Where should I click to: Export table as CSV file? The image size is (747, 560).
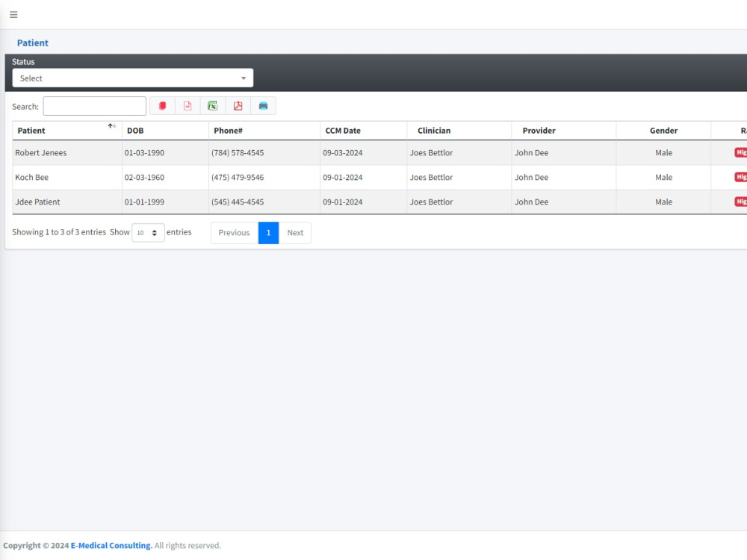coord(187,106)
